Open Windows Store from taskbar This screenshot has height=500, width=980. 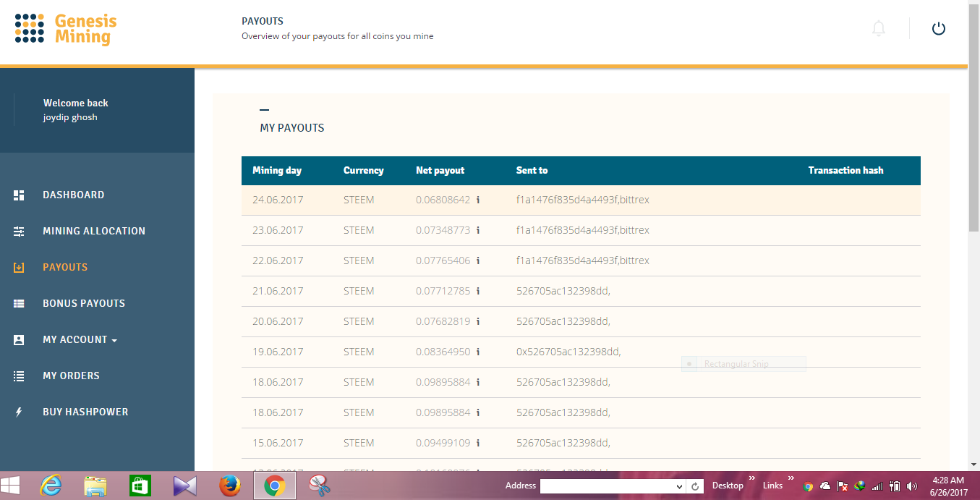click(x=140, y=486)
